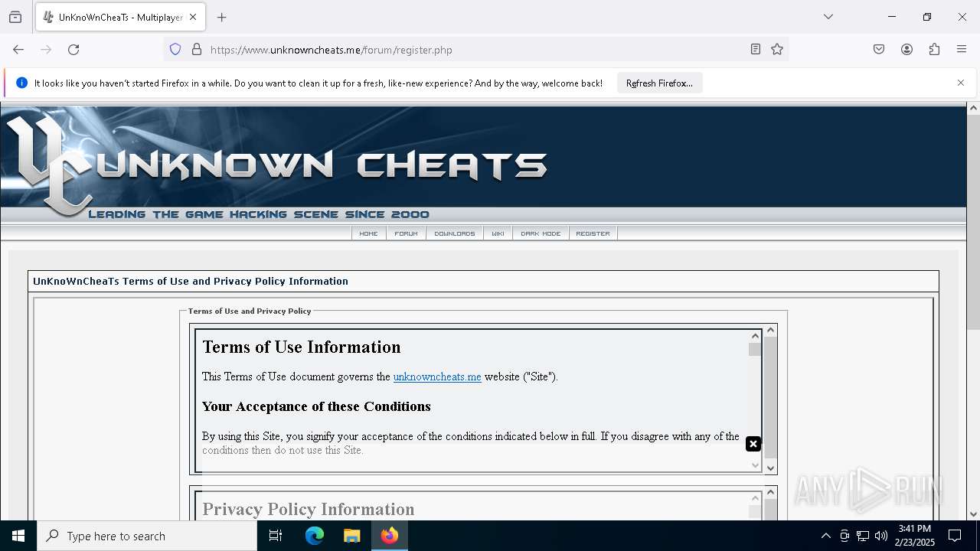This screenshot has width=980, height=551.
Task: Inner Terms box scroll up arrow
Action: pyautogui.click(x=755, y=336)
